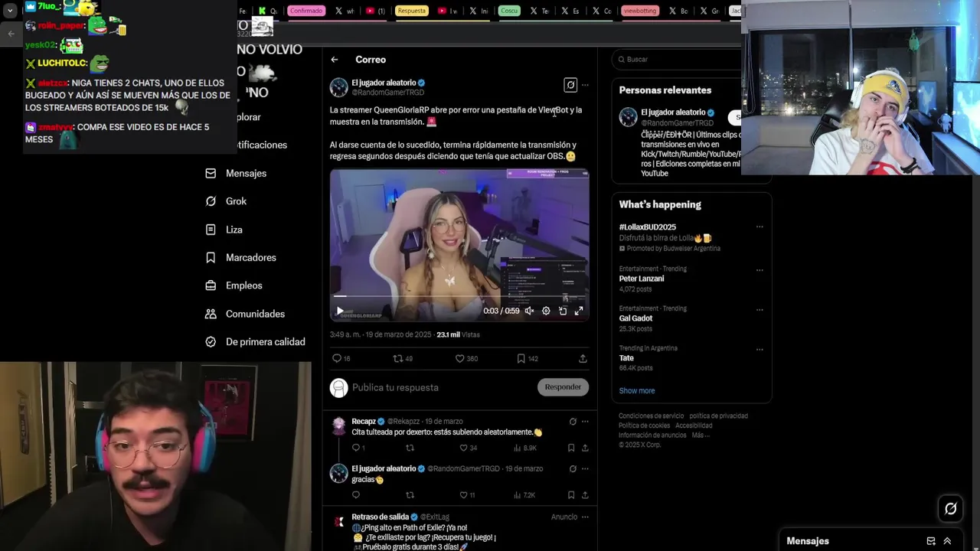Seek on the video progress bar
The width and height of the screenshot is (980, 551).
coord(459,295)
